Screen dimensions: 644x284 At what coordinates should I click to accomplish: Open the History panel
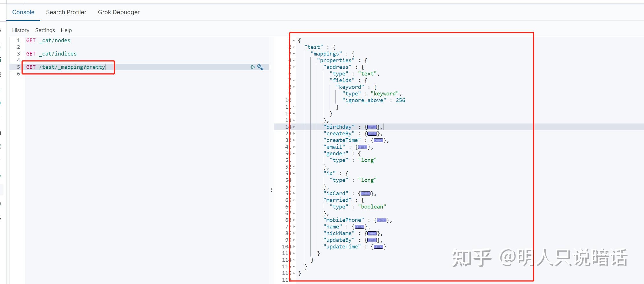click(x=21, y=30)
